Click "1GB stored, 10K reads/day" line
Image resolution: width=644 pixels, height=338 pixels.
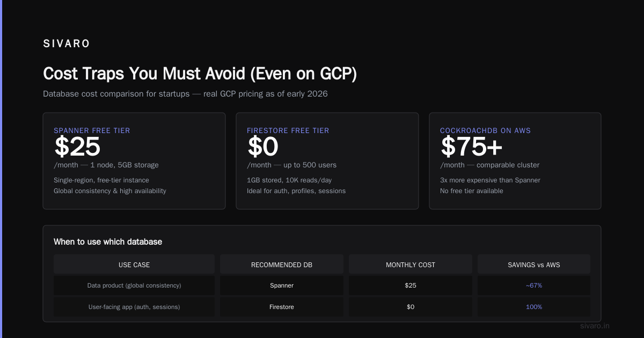coord(289,180)
